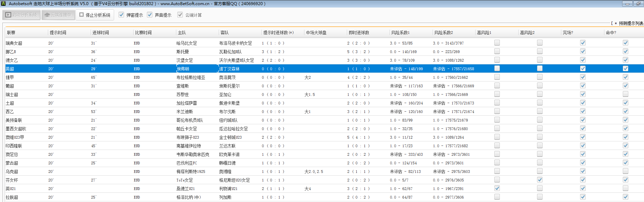Sort by the 联赛 column header

tap(11, 33)
